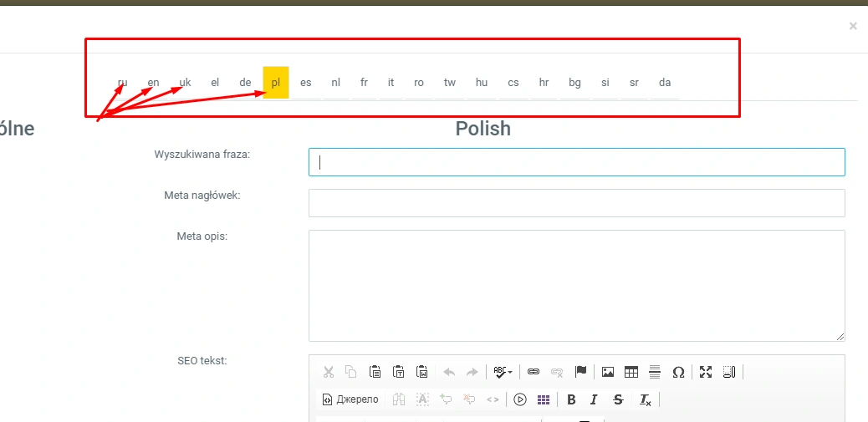Close the dialog with the X button
The image size is (868, 422).
click(853, 26)
